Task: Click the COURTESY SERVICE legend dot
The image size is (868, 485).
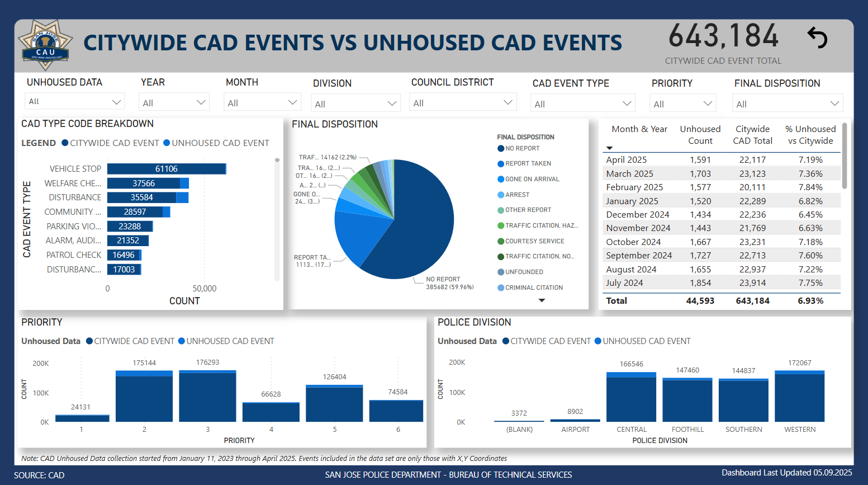Action: [501, 241]
